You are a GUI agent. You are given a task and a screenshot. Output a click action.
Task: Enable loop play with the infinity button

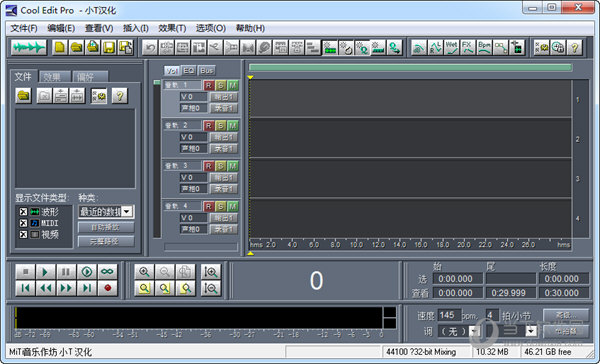[107, 272]
